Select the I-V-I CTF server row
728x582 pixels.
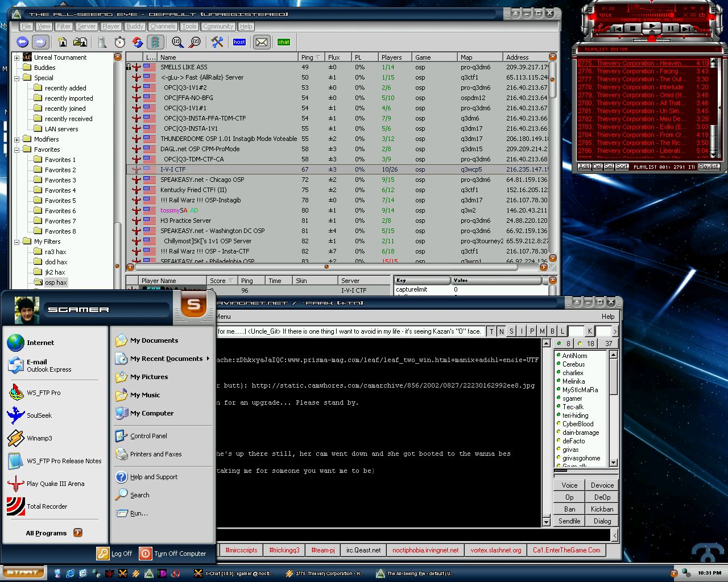pyautogui.click(x=338, y=169)
